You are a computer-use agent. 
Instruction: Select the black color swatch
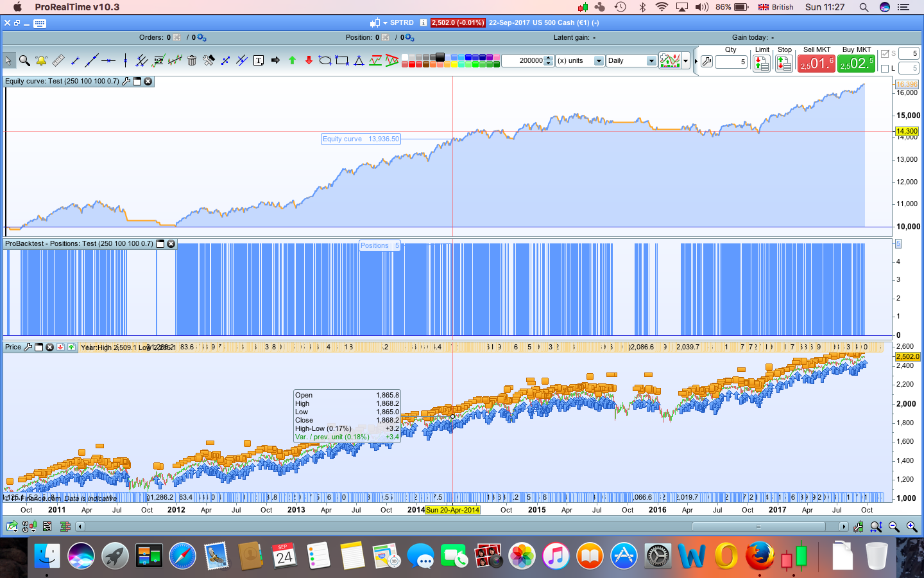[440, 57]
